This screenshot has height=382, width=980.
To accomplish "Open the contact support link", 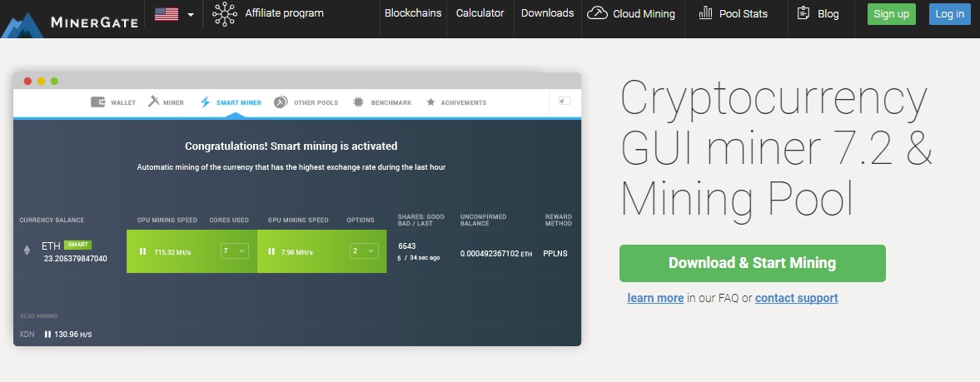I will point(796,298).
